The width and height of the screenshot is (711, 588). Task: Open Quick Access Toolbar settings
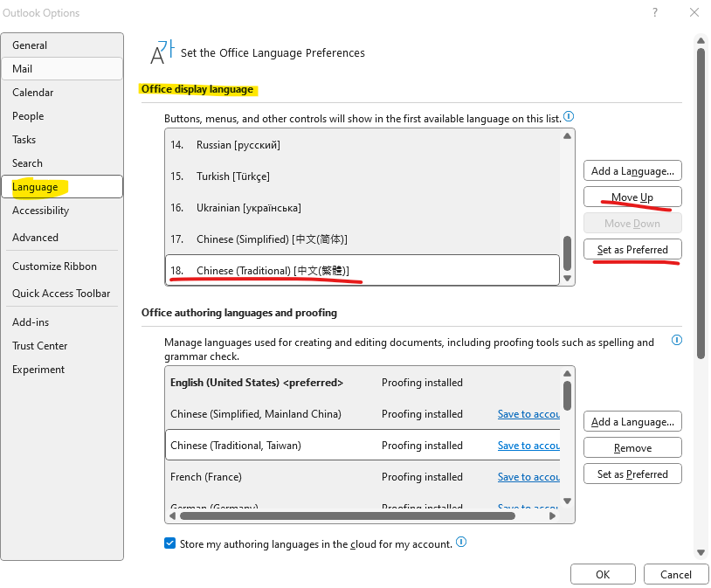(61, 294)
